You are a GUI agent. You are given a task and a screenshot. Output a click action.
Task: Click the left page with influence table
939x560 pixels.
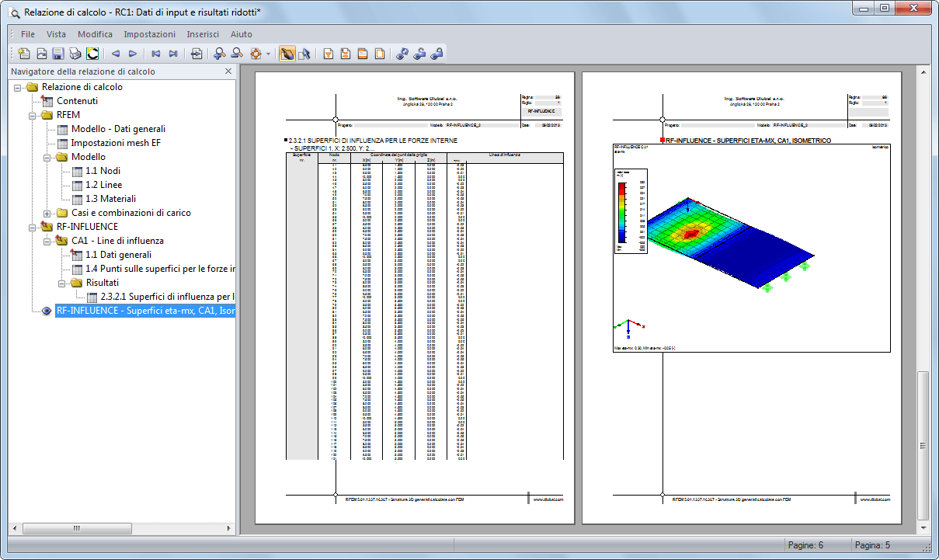point(415,297)
